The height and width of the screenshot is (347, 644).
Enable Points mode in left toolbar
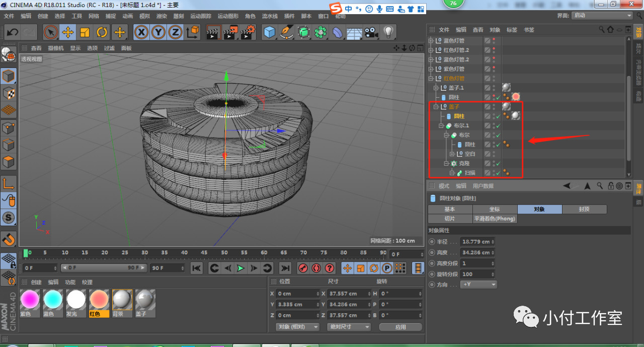point(9,128)
